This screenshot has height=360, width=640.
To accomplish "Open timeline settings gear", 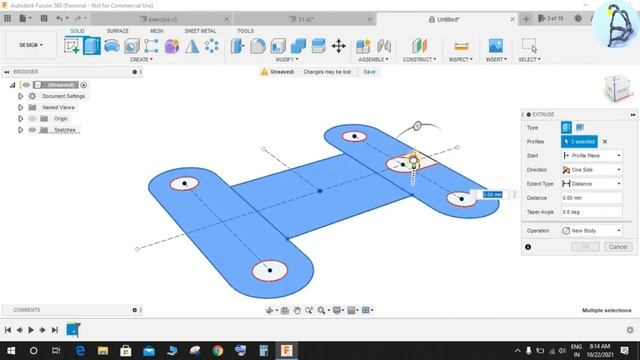I will point(630,330).
